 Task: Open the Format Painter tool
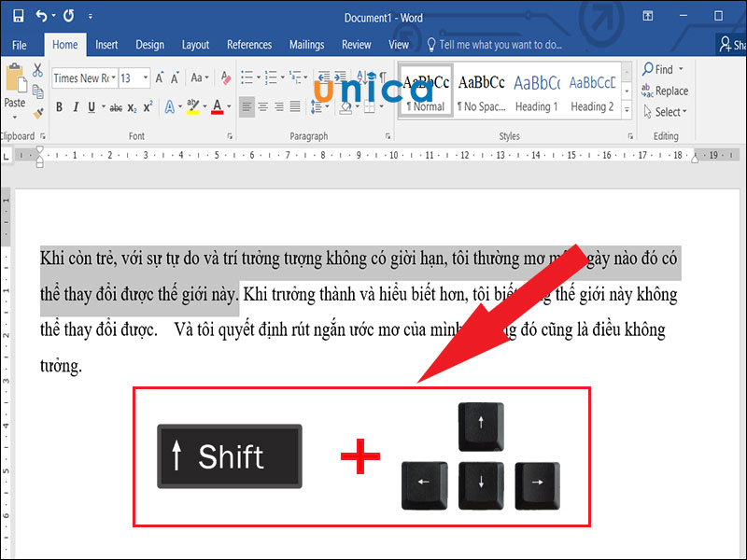pyautogui.click(x=38, y=113)
